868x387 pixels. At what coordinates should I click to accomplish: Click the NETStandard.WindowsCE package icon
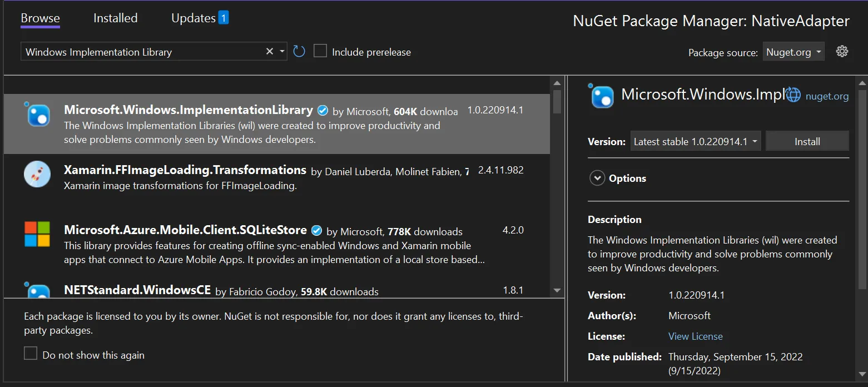pos(37,291)
